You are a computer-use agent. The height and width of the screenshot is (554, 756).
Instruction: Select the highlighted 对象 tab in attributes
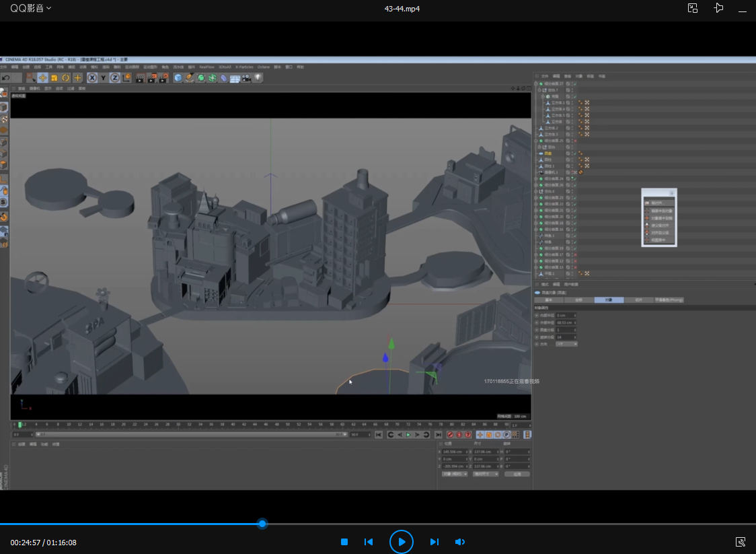click(609, 300)
